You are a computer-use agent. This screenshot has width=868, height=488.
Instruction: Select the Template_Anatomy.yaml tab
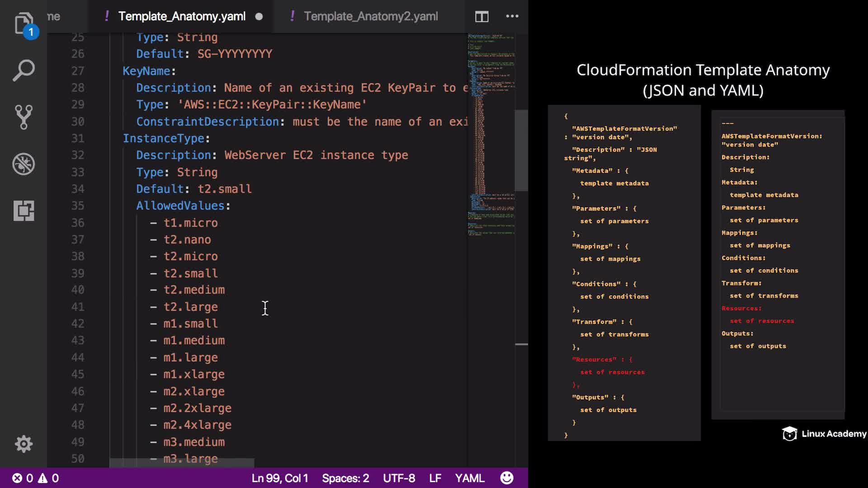coord(181,16)
